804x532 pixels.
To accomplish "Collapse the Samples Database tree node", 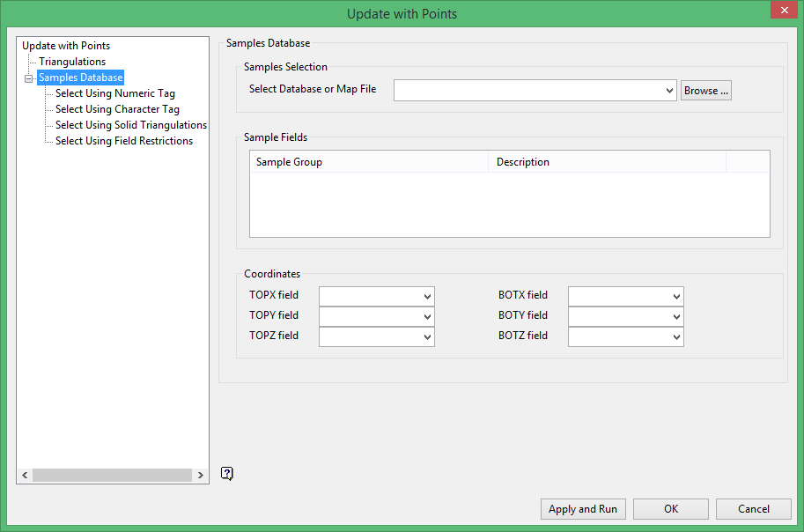I will point(29,78).
